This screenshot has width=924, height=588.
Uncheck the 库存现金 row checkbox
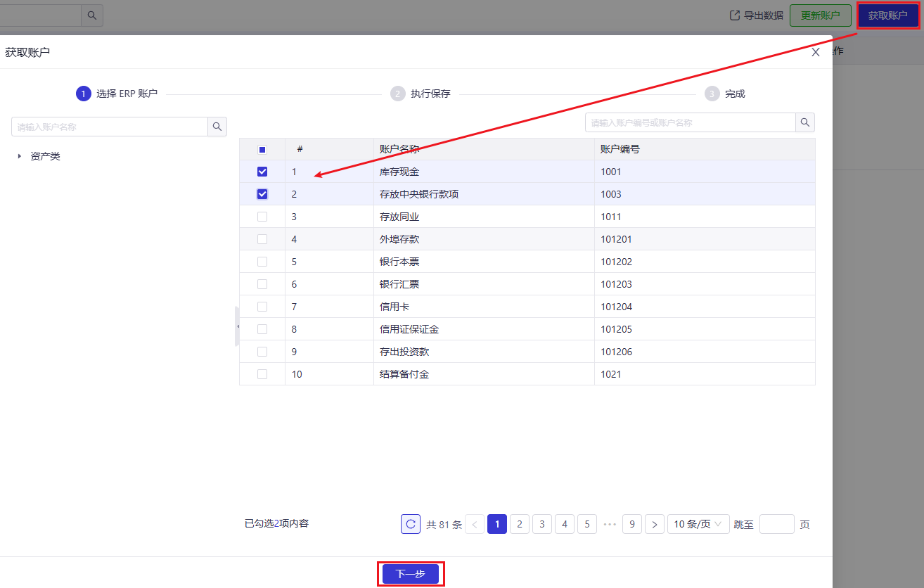point(262,172)
